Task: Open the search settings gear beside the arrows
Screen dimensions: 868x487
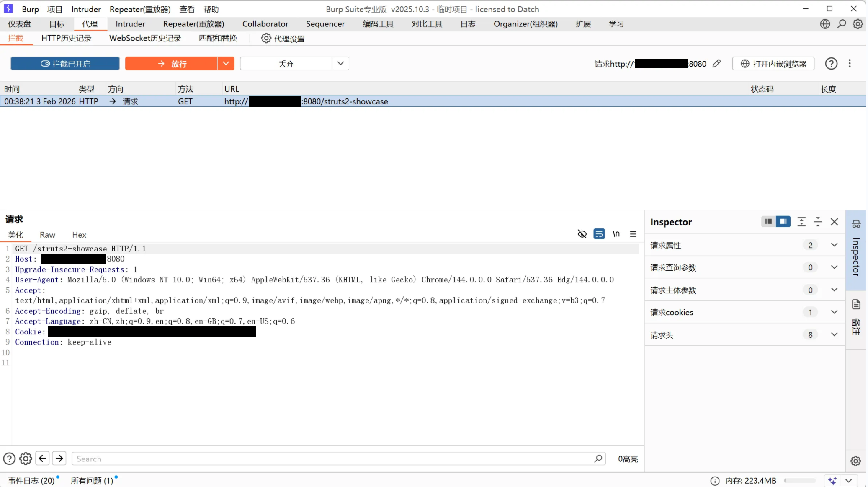Action: coord(26,459)
